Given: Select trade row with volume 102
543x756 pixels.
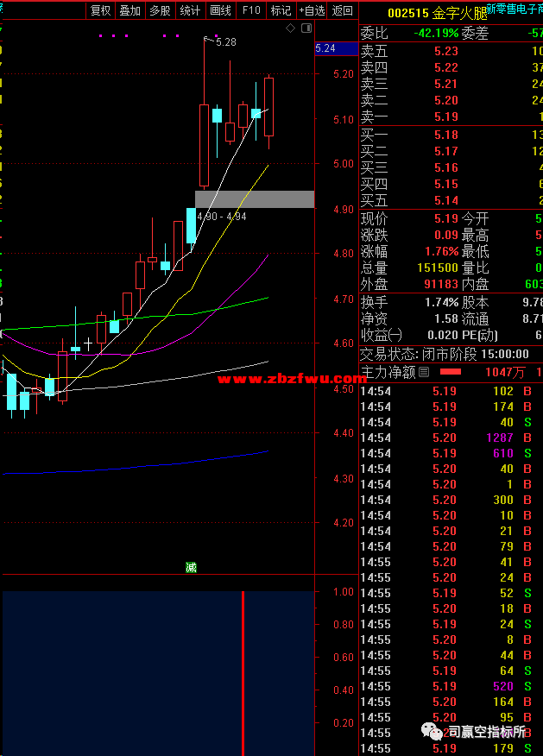Looking at the screenshot, I should (x=451, y=391).
